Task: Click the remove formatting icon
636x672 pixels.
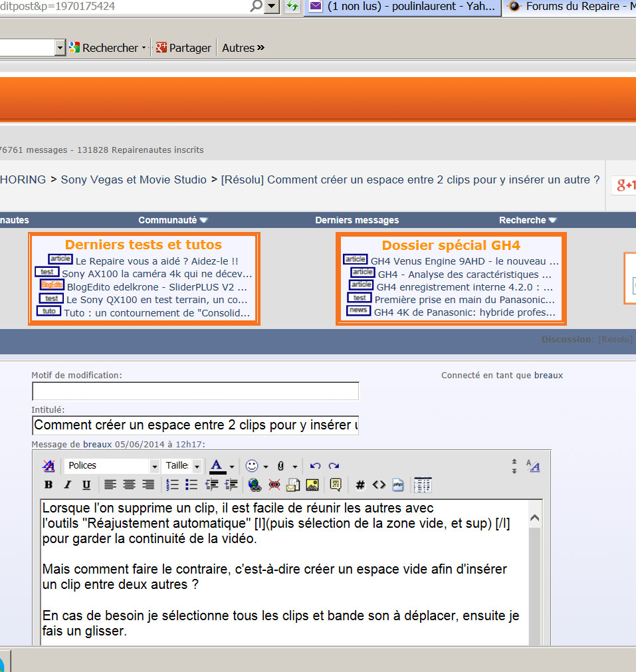Action: point(49,466)
